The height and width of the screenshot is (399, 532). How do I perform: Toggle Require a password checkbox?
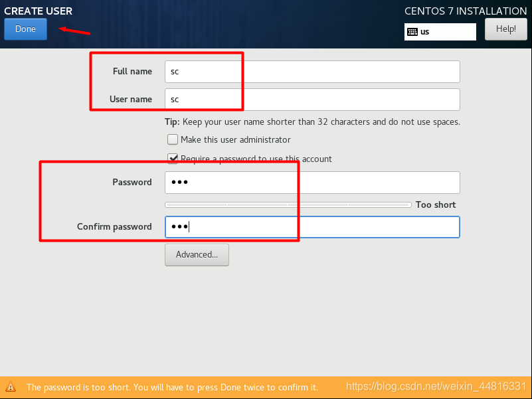(x=173, y=159)
